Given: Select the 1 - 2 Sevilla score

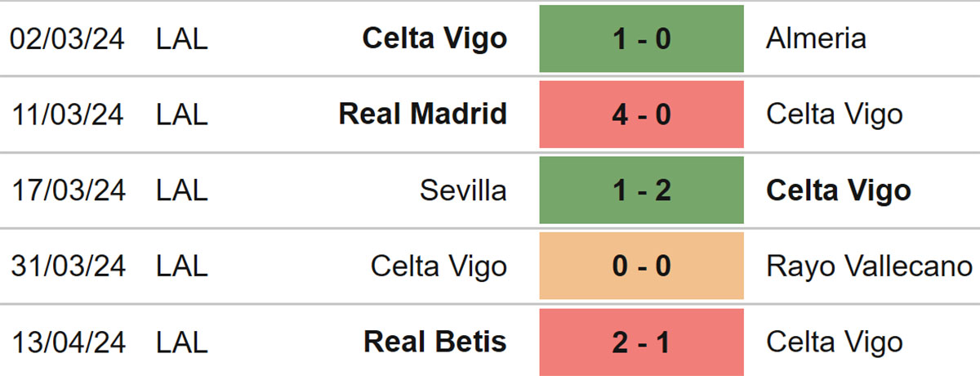Looking at the screenshot, I should pos(641,190).
